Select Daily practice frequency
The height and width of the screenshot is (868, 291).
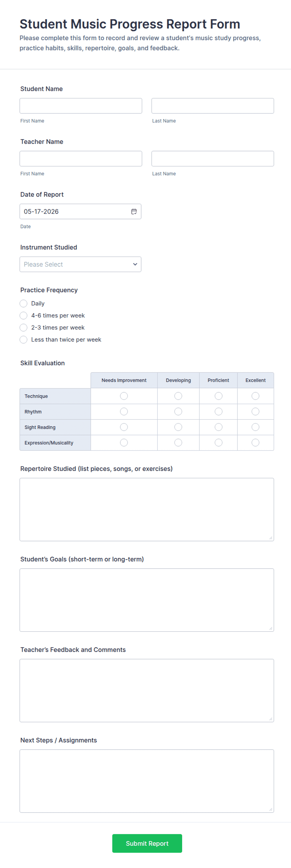click(x=23, y=303)
